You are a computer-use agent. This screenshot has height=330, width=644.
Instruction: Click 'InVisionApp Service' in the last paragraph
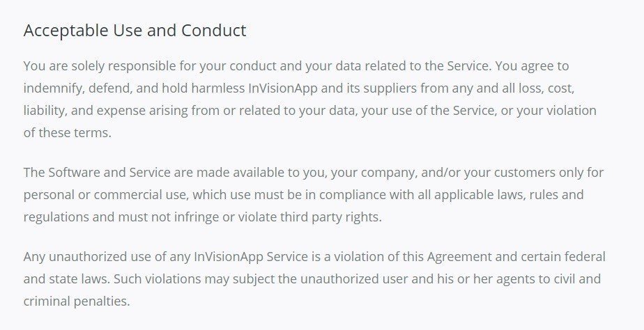click(250, 257)
